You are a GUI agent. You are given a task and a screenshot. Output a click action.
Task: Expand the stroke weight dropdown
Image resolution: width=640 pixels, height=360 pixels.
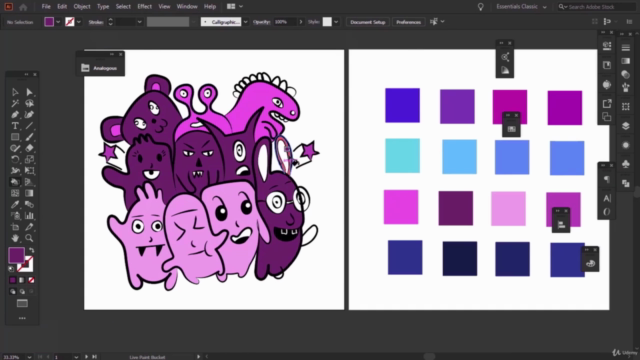(x=140, y=22)
